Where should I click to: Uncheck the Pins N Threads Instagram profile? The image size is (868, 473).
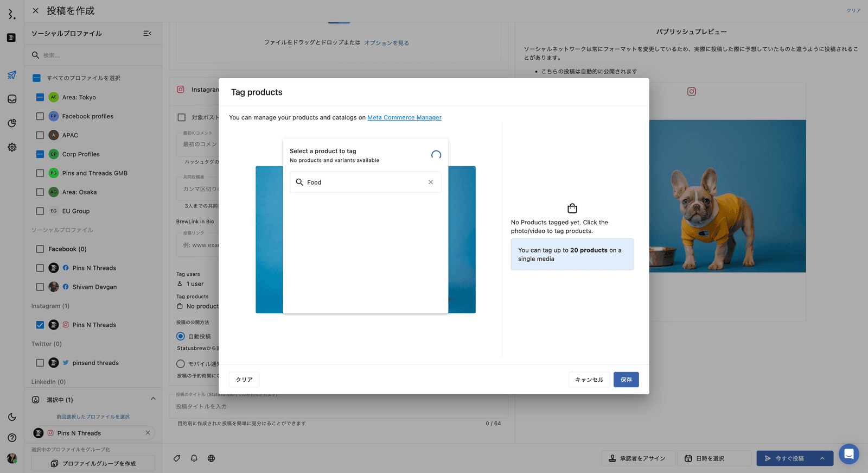(x=40, y=325)
